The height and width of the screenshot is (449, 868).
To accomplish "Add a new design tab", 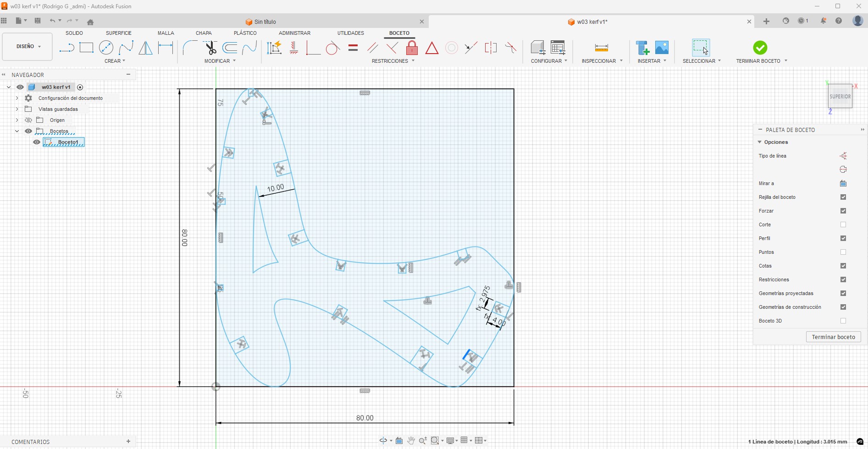I will pyautogui.click(x=766, y=22).
